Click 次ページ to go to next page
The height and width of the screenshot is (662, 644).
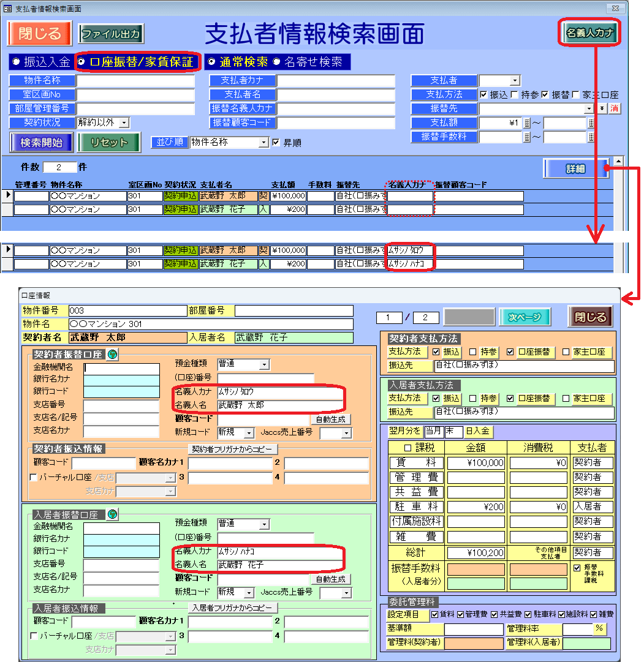525,317
